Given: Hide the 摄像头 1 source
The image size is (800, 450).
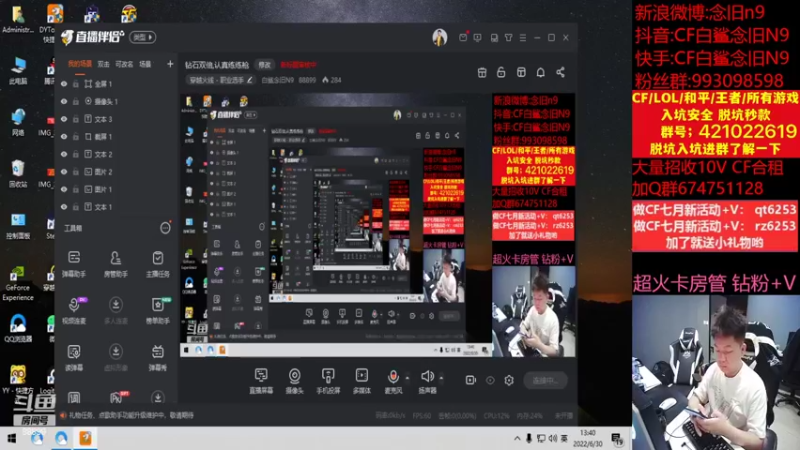Looking at the screenshot, I should click(x=64, y=102).
